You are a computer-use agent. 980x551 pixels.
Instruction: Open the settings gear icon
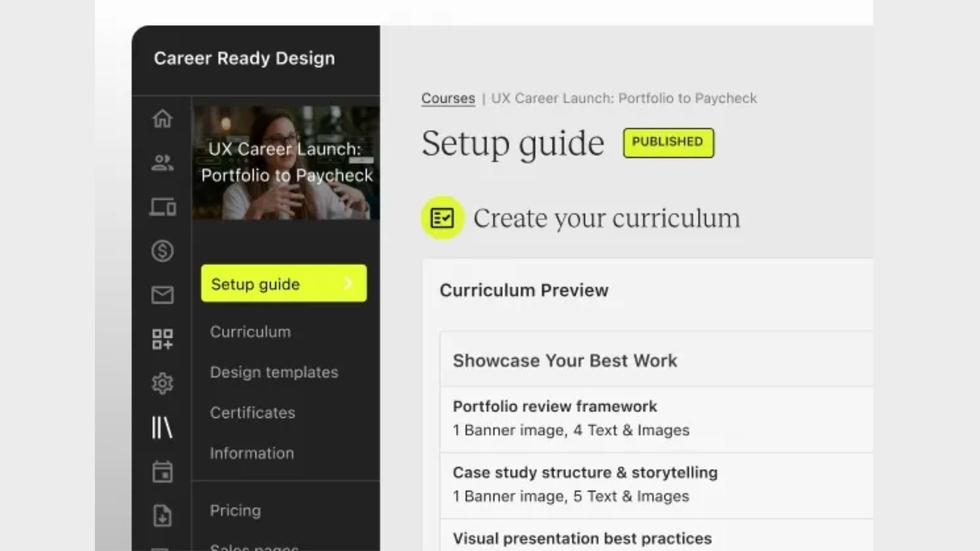point(162,383)
